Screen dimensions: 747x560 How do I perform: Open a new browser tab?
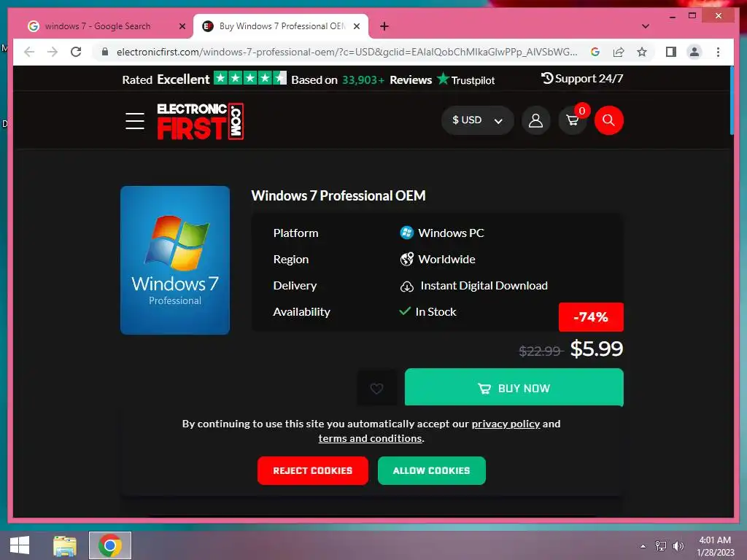pyautogui.click(x=384, y=26)
